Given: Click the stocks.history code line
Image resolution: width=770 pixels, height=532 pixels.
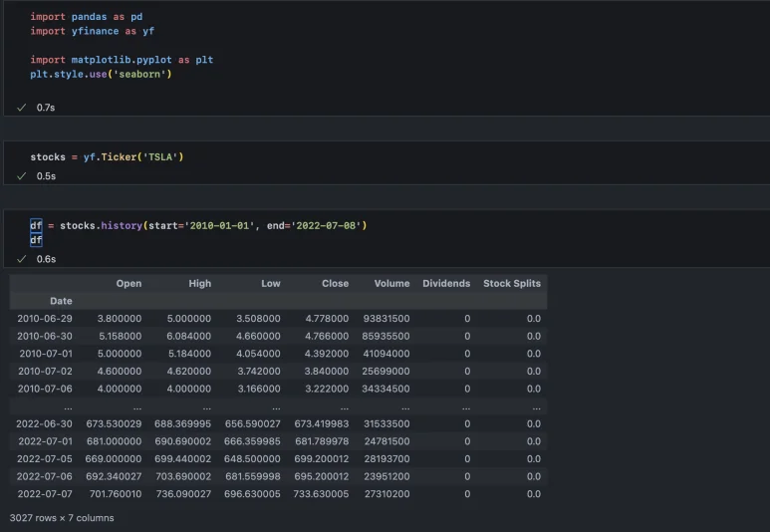Looking at the screenshot, I should (198, 226).
